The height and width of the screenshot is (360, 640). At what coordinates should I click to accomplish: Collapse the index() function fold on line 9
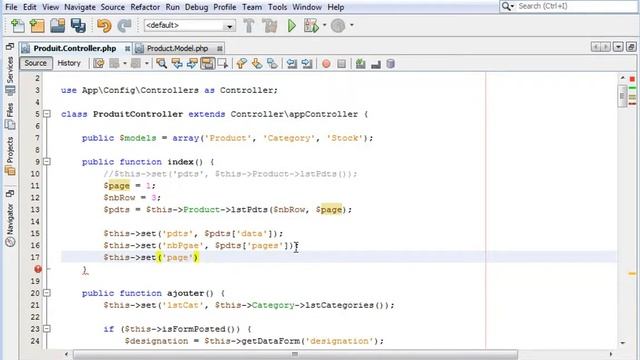pyautogui.click(x=47, y=162)
